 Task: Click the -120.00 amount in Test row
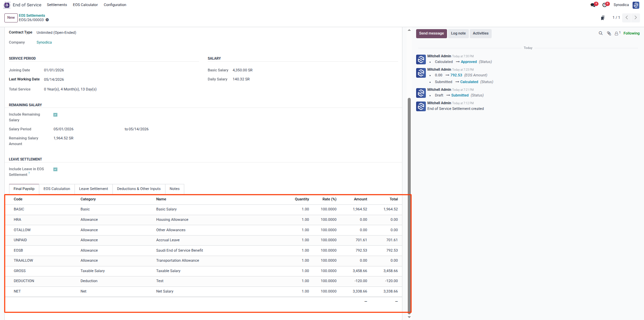point(361,281)
